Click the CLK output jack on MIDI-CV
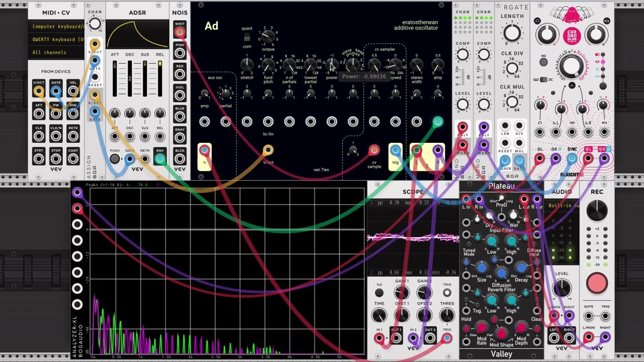This screenshot has width=644, height=362. point(39,136)
